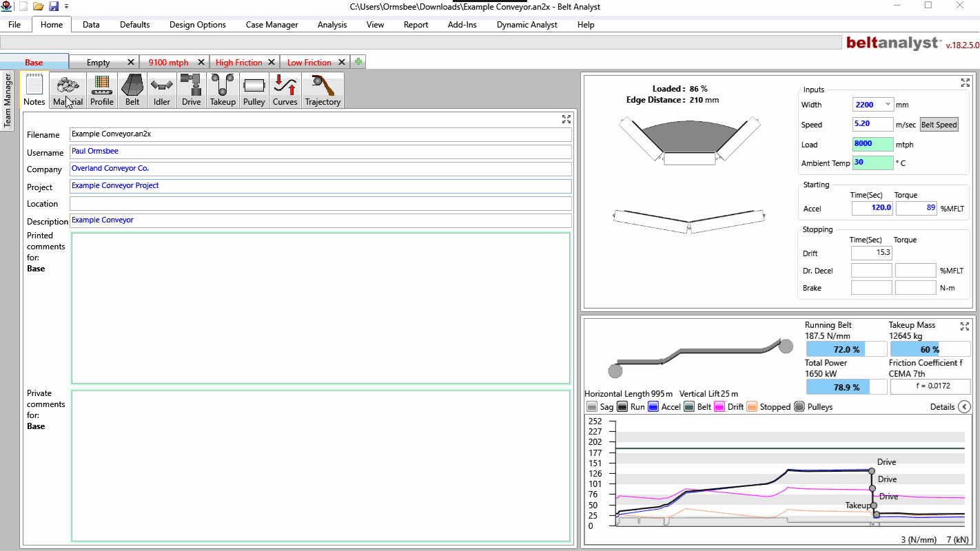This screenshot has width=980, height=551.
Task: Click the Accel Time field showing 120.0
Action: click(872, 207)
